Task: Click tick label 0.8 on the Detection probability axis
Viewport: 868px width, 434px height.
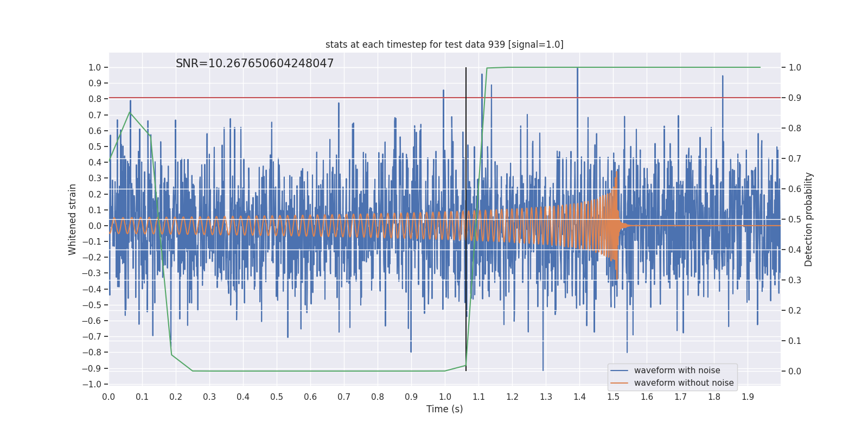Action: [795, 129]
